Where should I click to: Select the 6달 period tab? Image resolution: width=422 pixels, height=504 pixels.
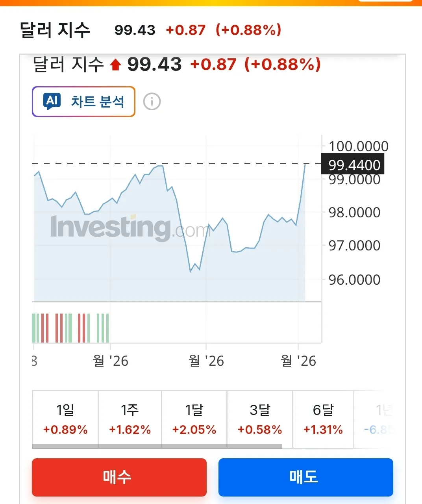323,419
